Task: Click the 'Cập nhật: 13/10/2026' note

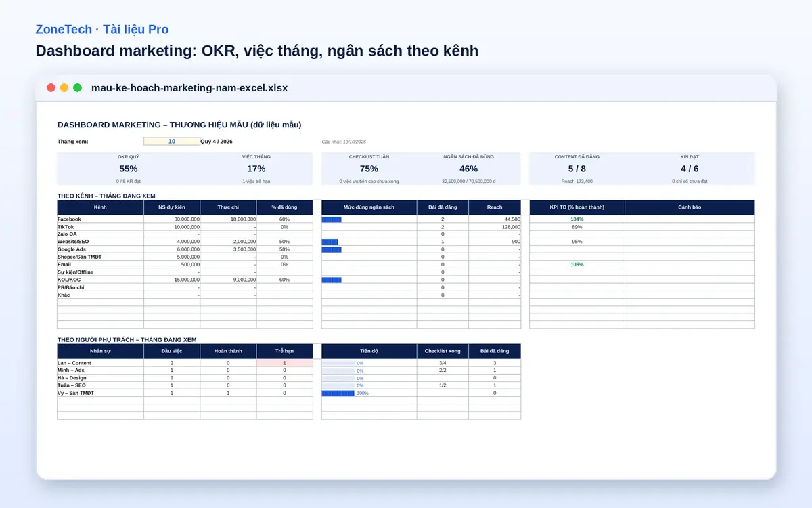Action: pos(344,142)
